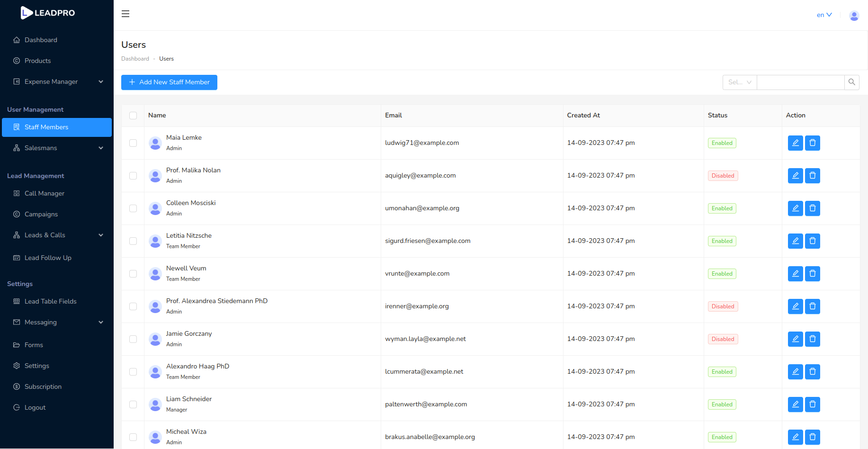The width and height of the screenshot is (868, 449).
Task: Check the select-all checkbox in table header
Action: [x=133, y=116]
